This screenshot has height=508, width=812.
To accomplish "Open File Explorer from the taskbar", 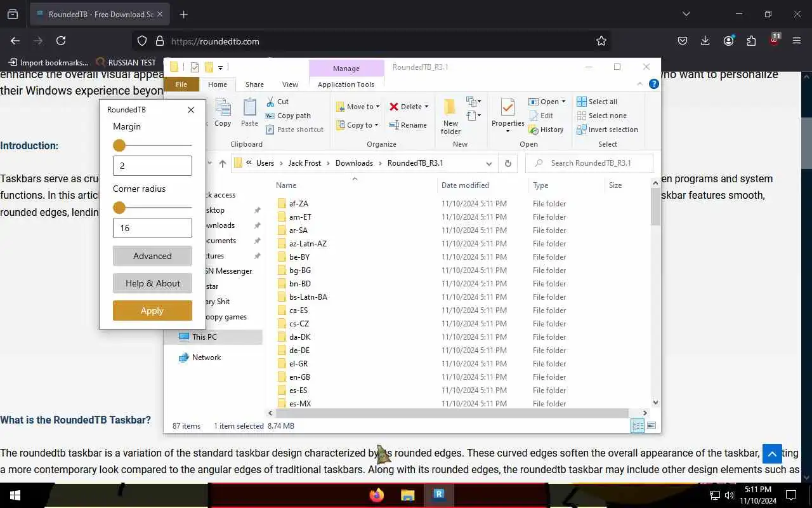I will coord(407,495).
